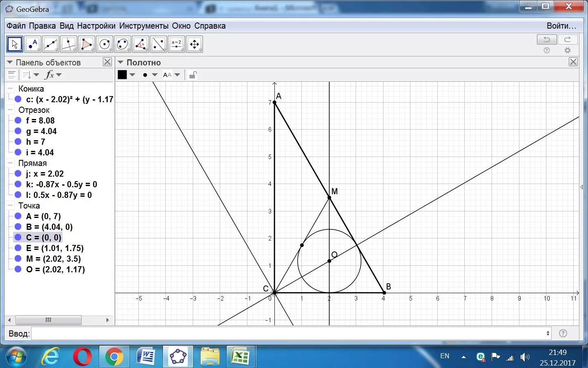This screenshot has width=588, height=368.
Task: Open the Справка menu
Action: pyautogui.click(x=210, y=26)
